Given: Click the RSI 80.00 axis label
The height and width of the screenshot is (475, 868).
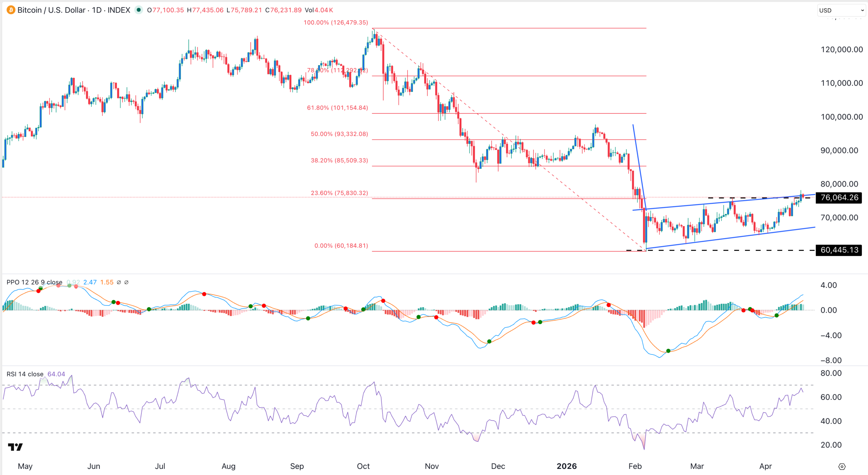Looking at the screenshot, I should point(831,373).
